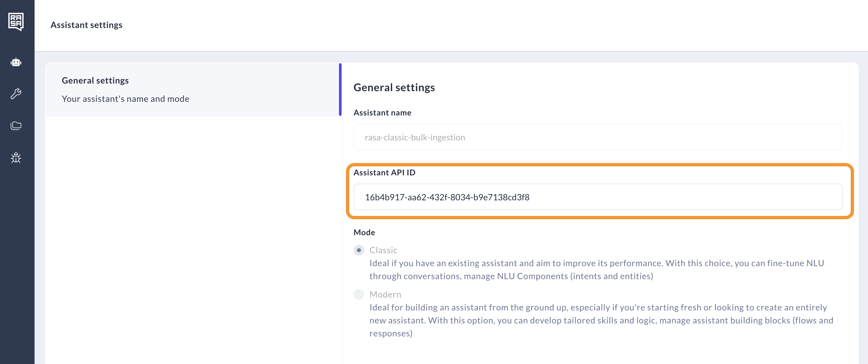Click the Assistant API ID label
Image resolution: width=868 pixels, height=364 pixels.
click(x=384, y=172)
